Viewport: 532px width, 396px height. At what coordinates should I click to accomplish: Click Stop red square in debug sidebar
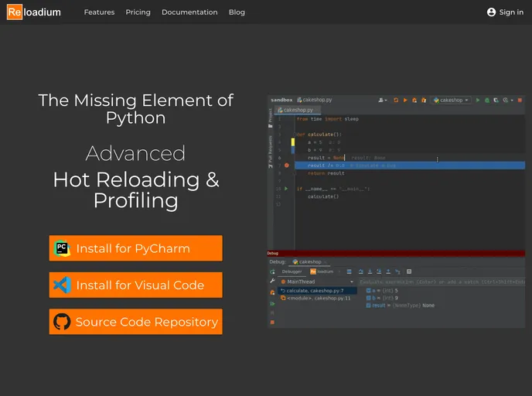click(x=272, y=322)
